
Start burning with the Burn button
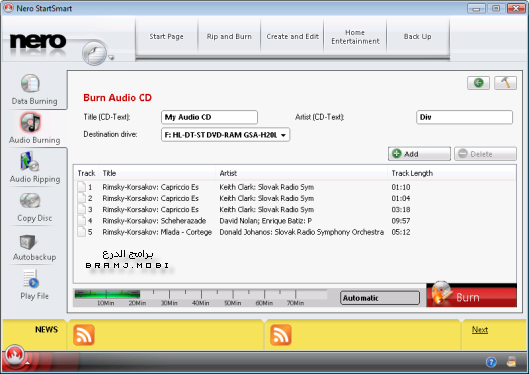coord(472,296)
